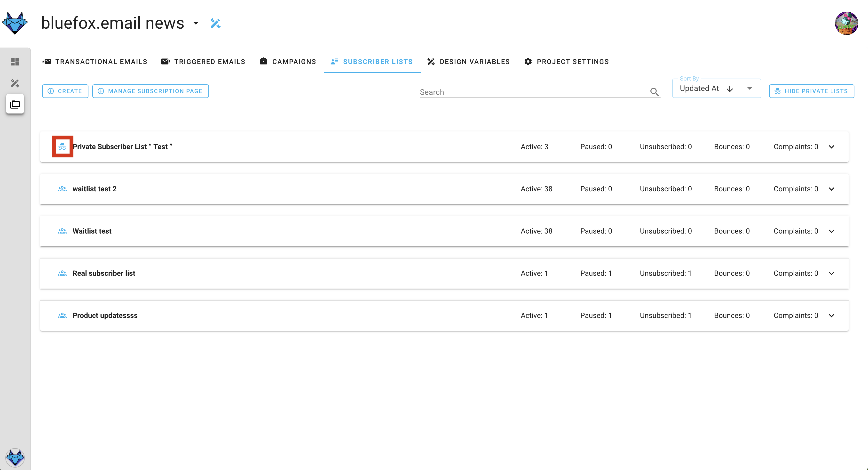Expand the Waitlist test row chevron

tap(831, 231)
